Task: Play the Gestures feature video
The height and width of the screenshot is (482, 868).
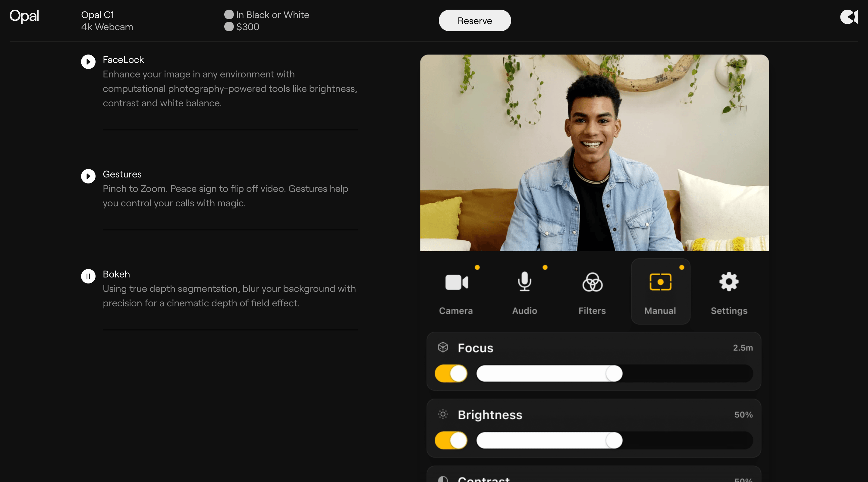Action: click(x=88, y=176)
